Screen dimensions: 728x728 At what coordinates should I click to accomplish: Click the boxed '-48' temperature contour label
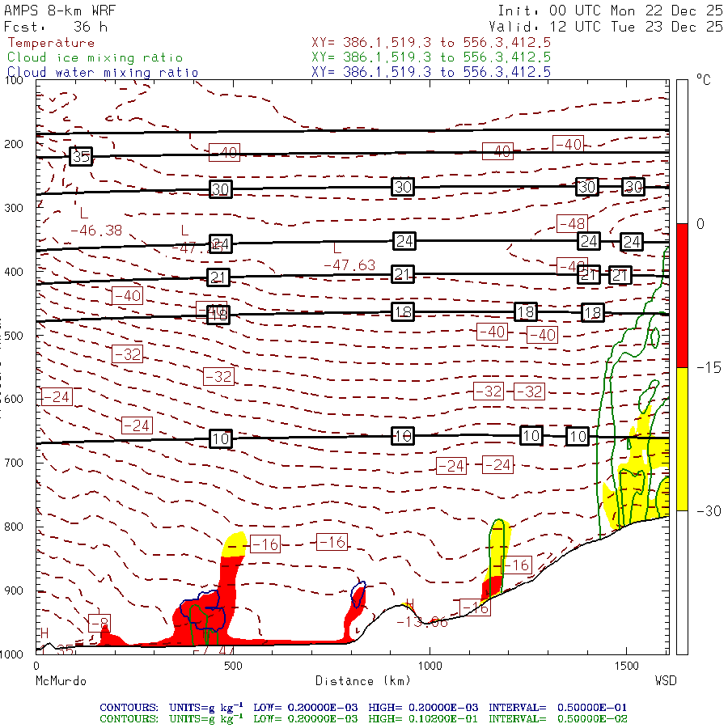(x=573, y=224)
